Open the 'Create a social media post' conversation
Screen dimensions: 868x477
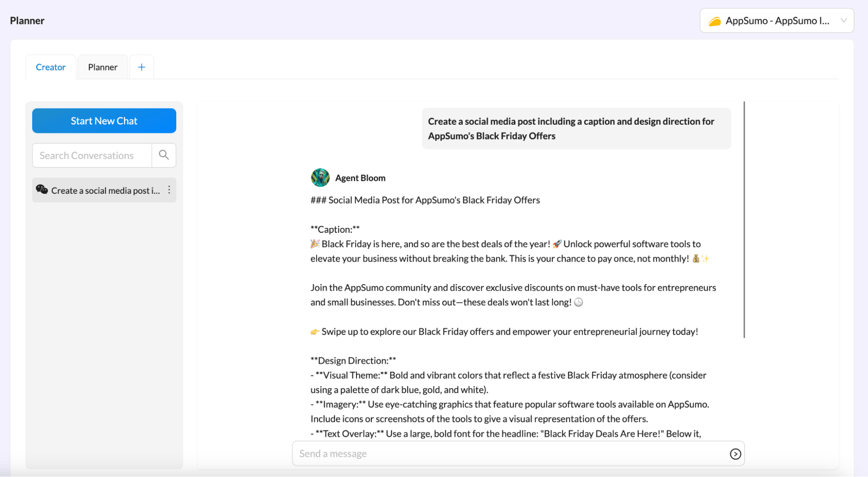105,190
